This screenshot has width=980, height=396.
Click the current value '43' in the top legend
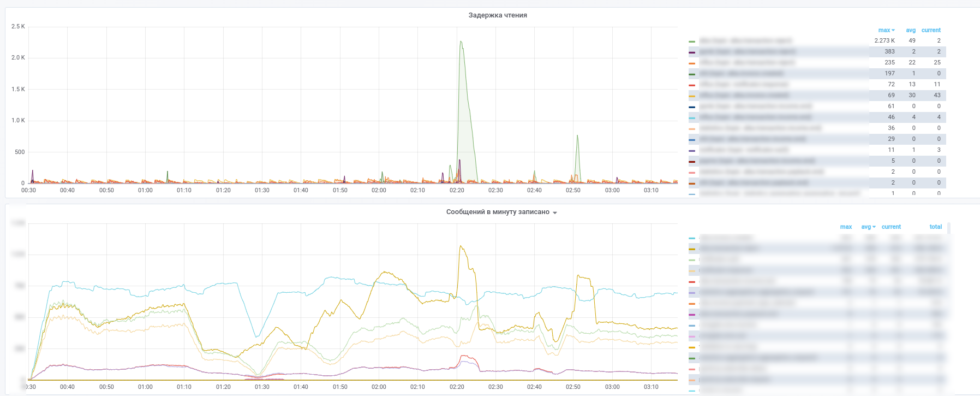click(x=937, y=95)
